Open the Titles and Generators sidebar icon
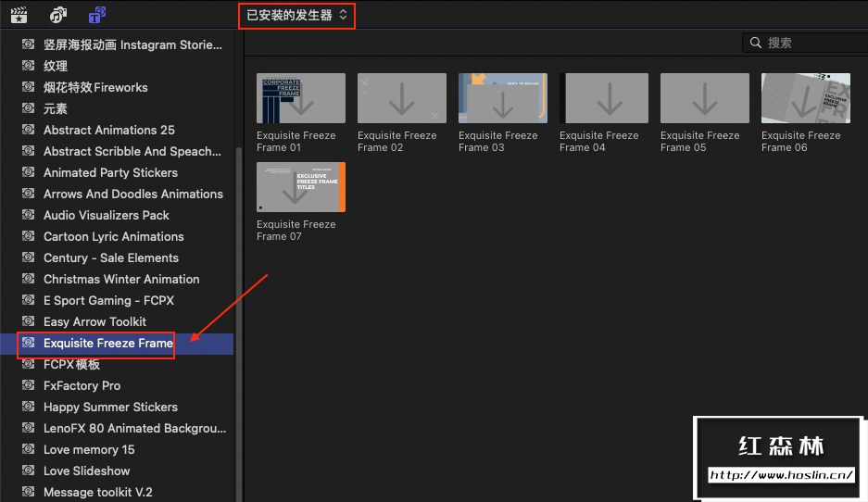Image resolution: width=868 pixels, height=502 pixels. point(97,15)
